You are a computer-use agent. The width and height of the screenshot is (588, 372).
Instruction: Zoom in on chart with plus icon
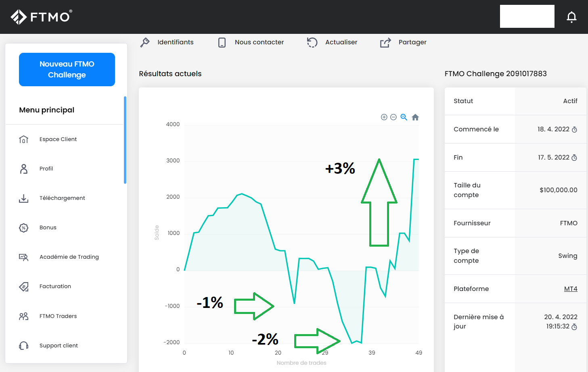click(x=384, y=117)
